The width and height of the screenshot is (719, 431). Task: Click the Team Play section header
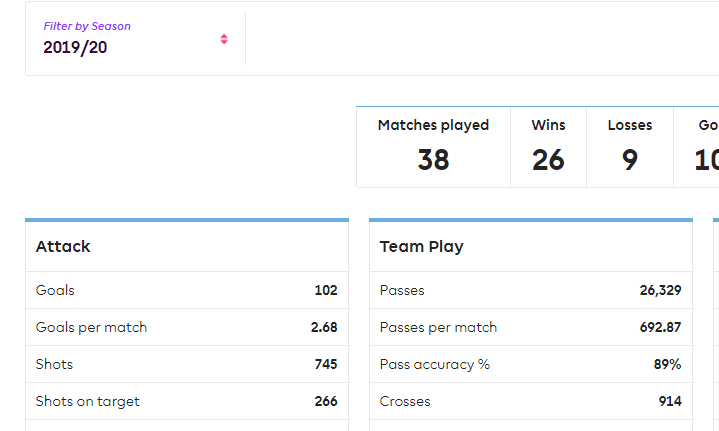pyautogui.click(x=422, y=246)
